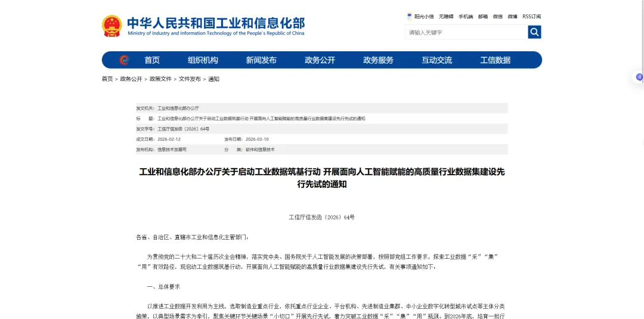Click the 发文机关 row value 工业和信息化部办公厅
The height and width of the screenshot is (319, 644).
(x=178, y=108)
